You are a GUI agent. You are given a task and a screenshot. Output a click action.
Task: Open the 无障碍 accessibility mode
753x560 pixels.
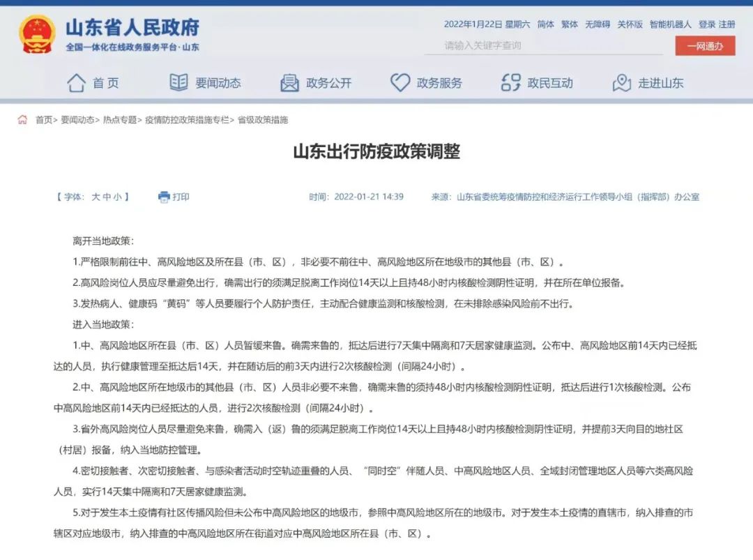[x=598, y=24]
